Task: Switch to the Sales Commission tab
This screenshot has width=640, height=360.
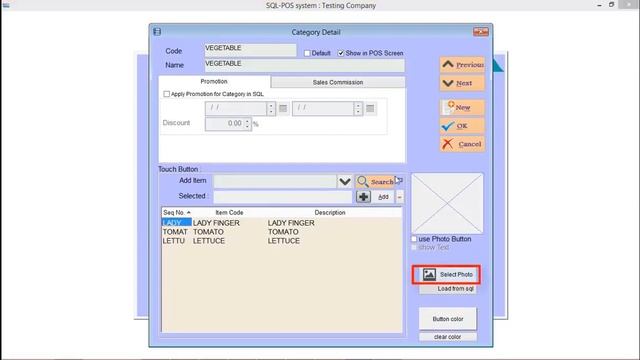Action: (x=338, y=82)
